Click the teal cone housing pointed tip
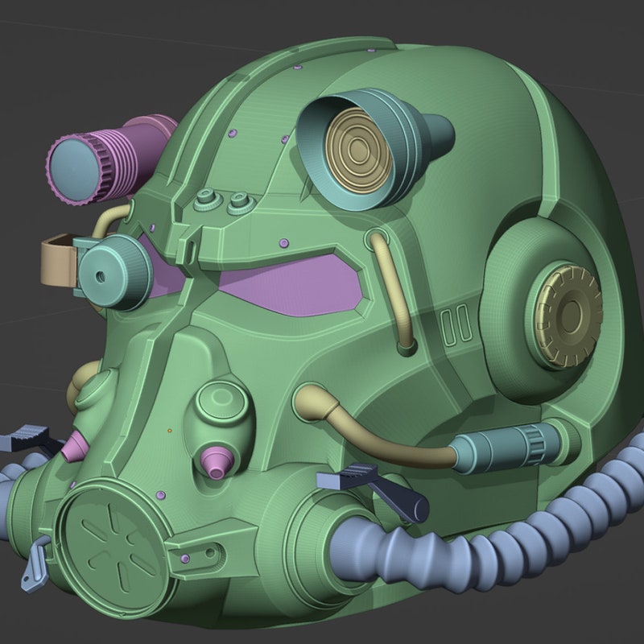The width and height of the screenshot is (644, 644). point(439,134)
